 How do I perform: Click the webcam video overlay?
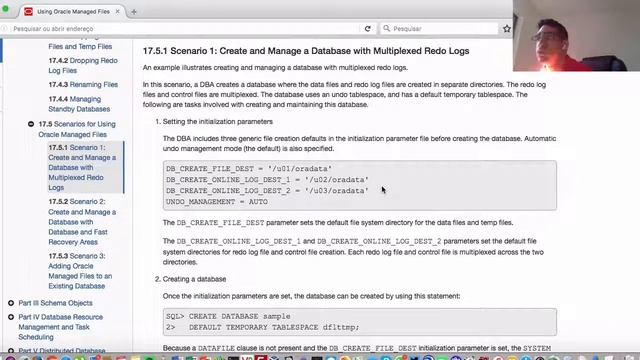pos(576,36)
